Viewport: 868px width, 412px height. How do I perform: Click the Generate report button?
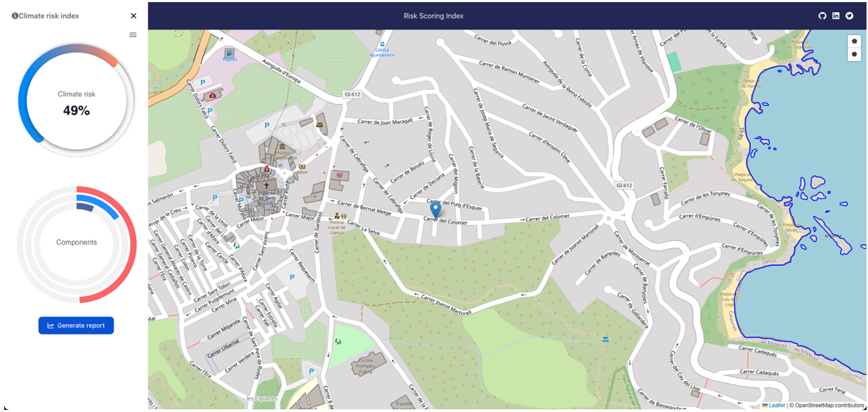[x=76, y=326]
